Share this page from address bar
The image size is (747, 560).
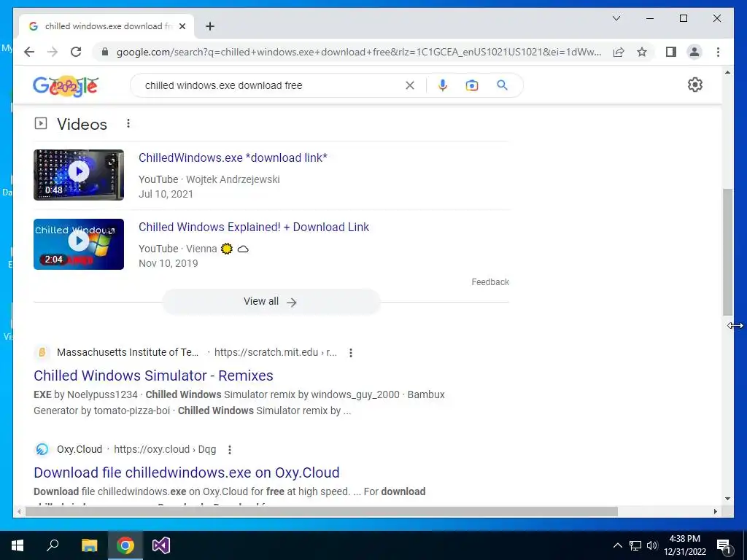tap(619, 52)
